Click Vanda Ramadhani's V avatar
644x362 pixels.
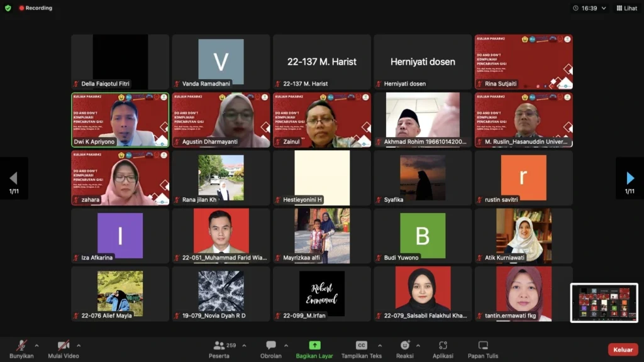click(221, 62)
